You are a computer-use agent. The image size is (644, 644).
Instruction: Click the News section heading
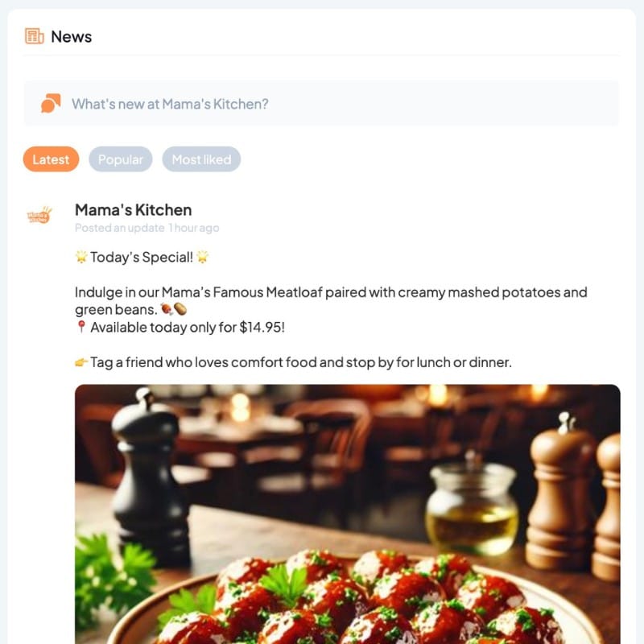click(72, 36)
